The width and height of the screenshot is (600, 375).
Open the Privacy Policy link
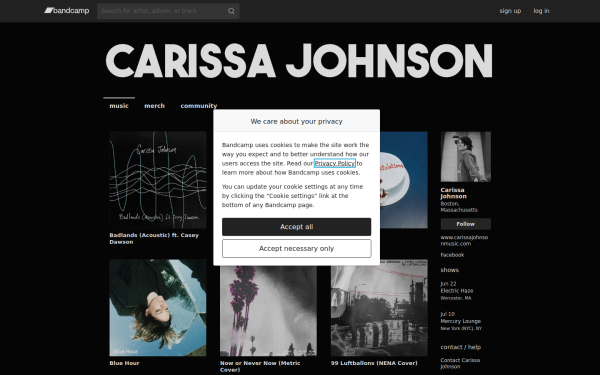point(335,163)
